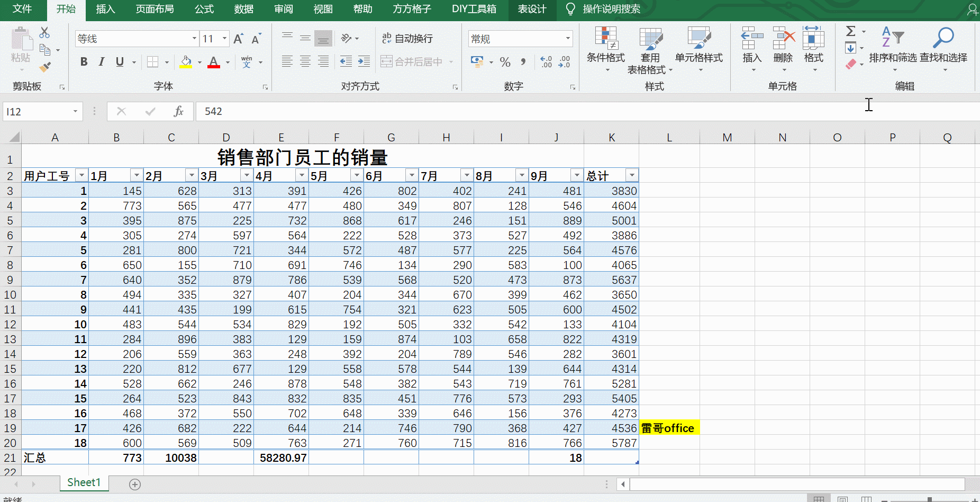Click the Paste clipboard icon
980x502 pixels.
click(21, 40)
